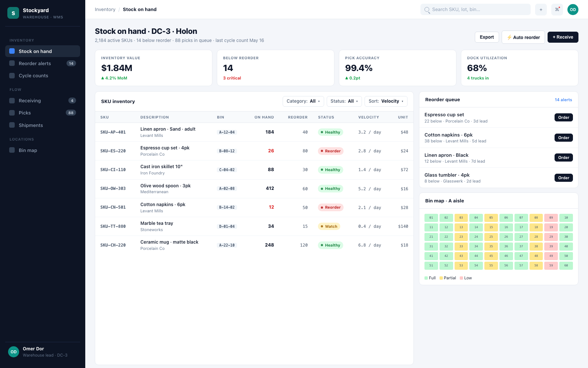Change the Sort by Velocity dropdown

point(386,101)
